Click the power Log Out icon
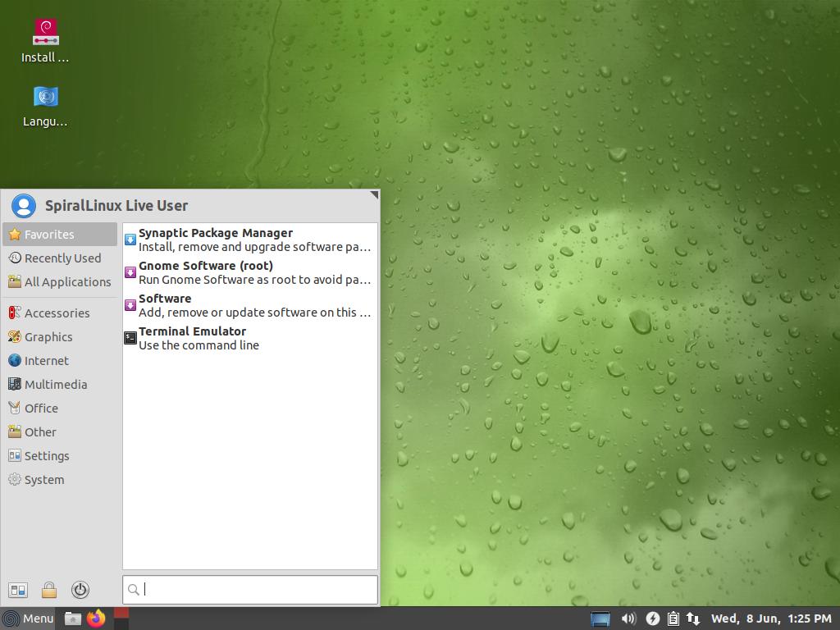Image resolution: width=840 pixels, height=630 pixels. click(x=80, y=591)
